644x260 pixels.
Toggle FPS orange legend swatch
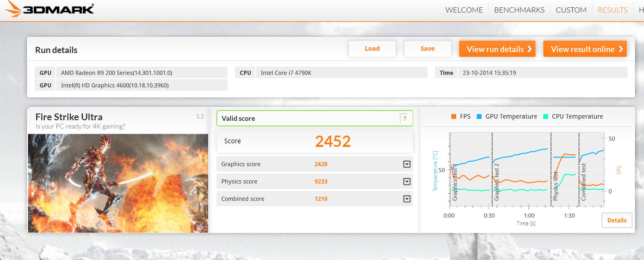point(454,117)
